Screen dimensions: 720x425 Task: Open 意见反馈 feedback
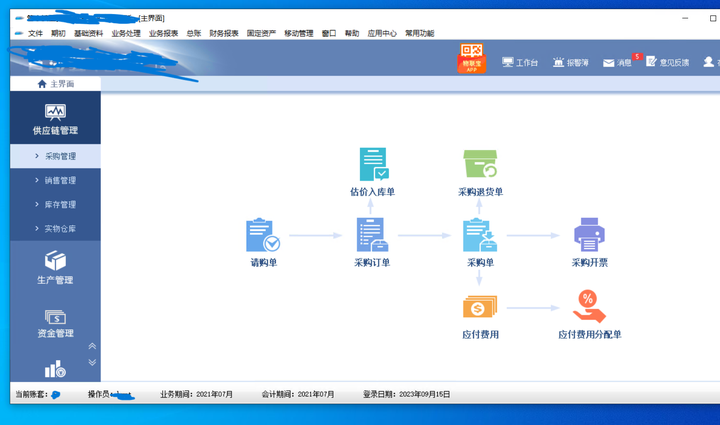pos(668,62)
